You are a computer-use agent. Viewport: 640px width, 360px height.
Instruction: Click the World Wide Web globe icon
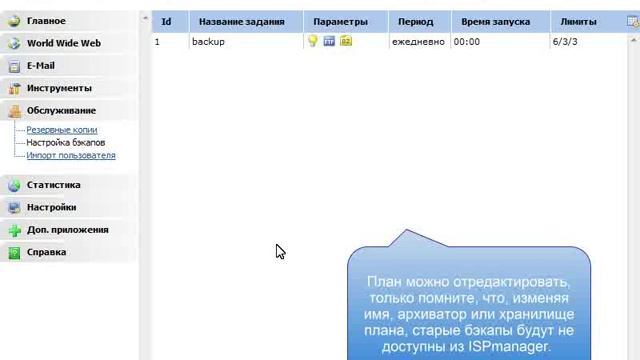point(14,43)
